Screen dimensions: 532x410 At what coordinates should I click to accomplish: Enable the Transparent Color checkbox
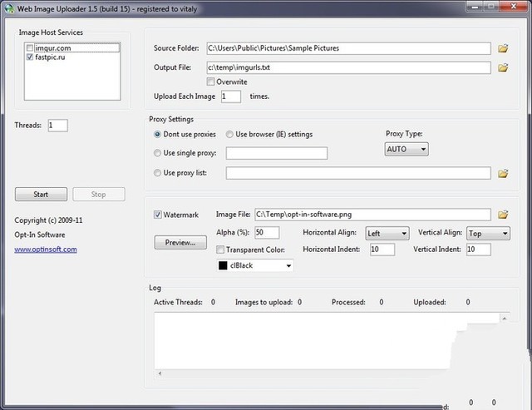[x=220, y=249]
